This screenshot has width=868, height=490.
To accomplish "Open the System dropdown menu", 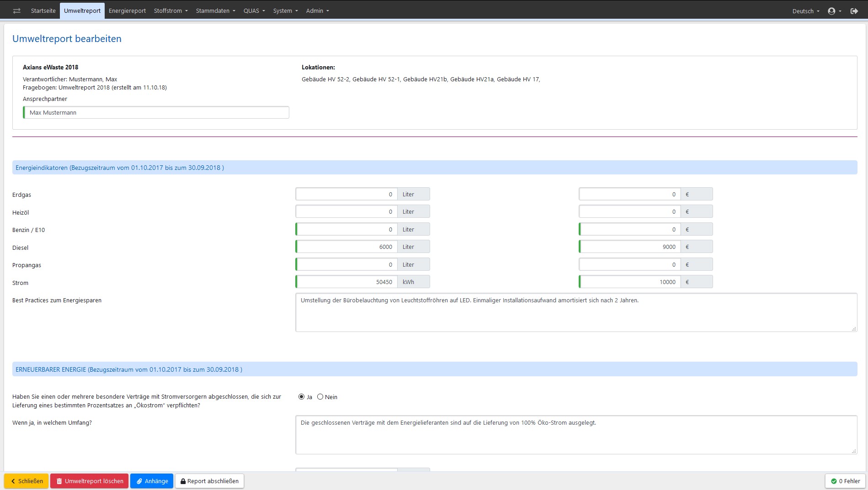I will pyautogui.click(x=286, y=11).
